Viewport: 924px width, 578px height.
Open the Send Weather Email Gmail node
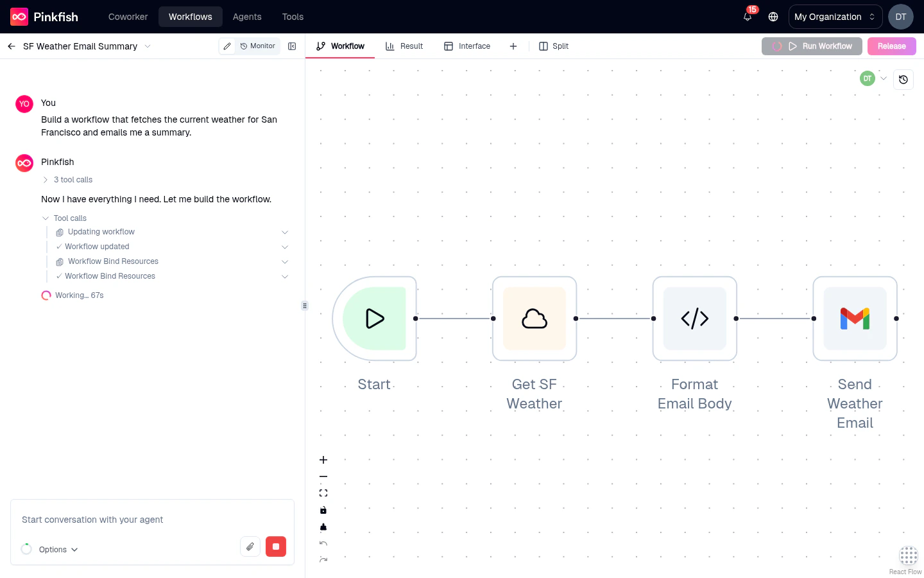[x=855, y=319]
